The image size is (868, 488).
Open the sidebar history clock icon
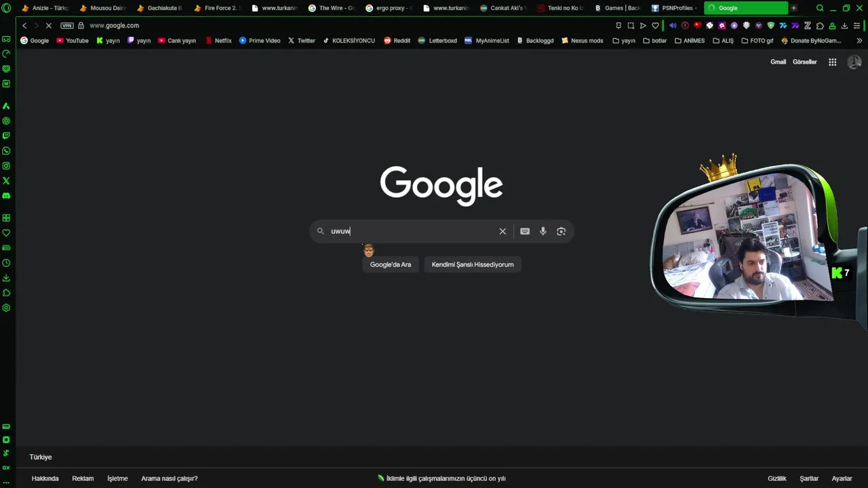point(6,263)
